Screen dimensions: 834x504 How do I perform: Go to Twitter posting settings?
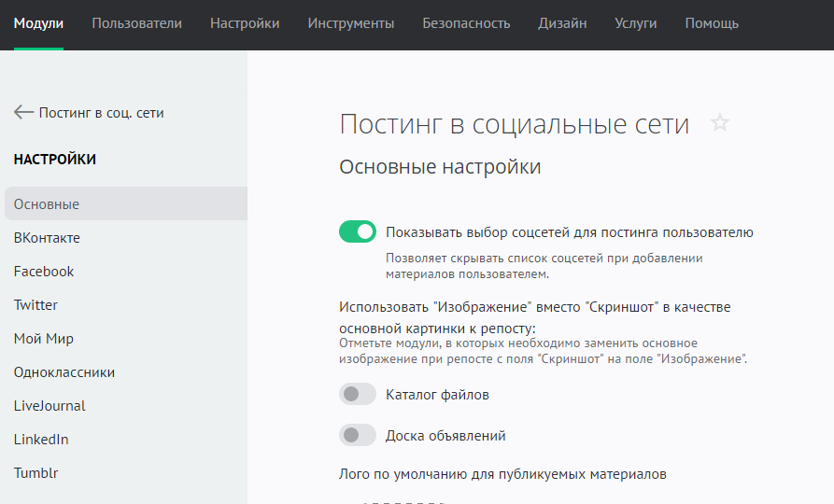tap(35, 305)
